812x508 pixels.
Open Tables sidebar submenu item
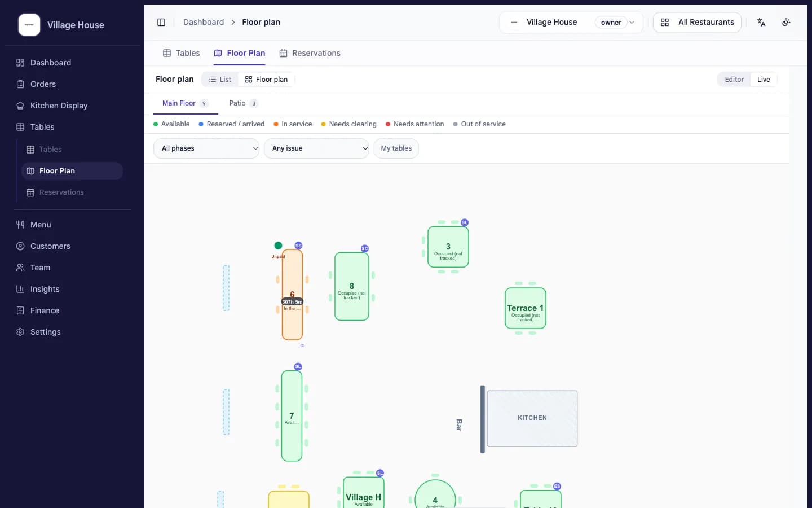point(72,150)
